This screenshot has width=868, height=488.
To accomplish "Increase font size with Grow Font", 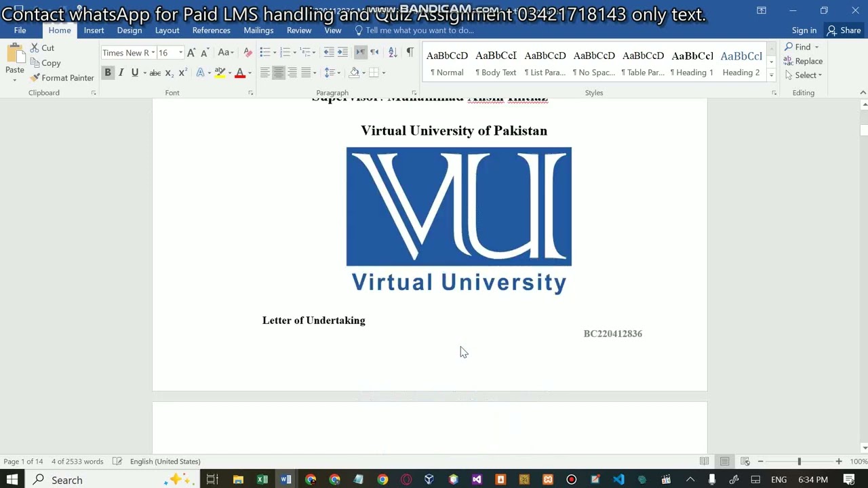I will [191, 53].
